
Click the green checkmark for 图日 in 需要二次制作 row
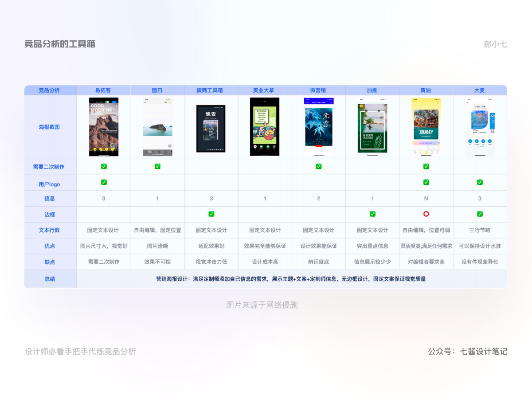coord(157,167)
